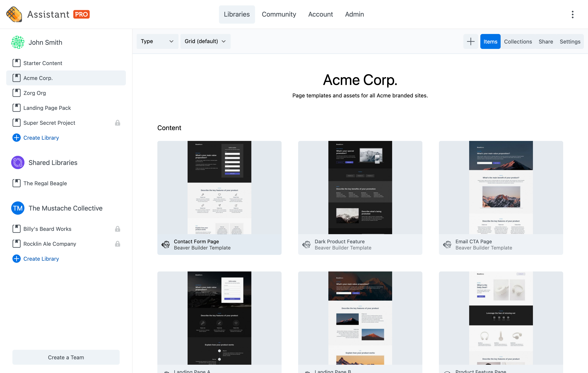The height and width of the screenshot is (373, 588).
Task: Switch to the Libraries tab
Action: (x=237, y=15)
